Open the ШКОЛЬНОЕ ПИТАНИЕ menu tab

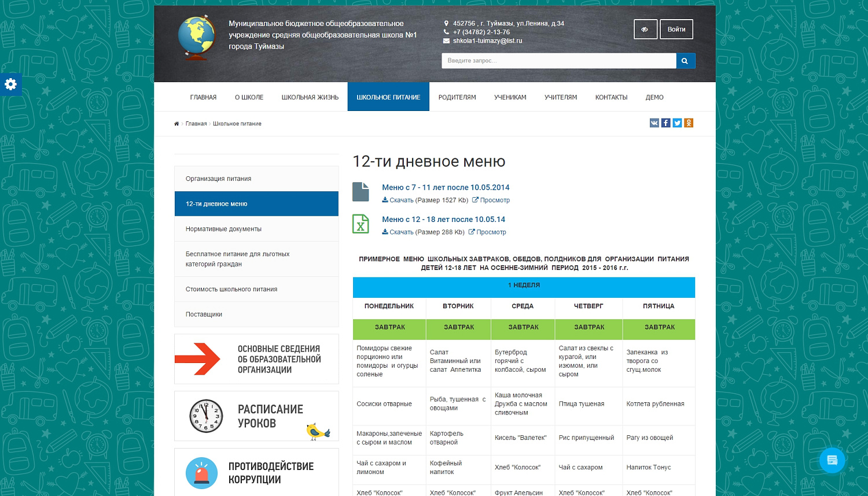(388, 97)
